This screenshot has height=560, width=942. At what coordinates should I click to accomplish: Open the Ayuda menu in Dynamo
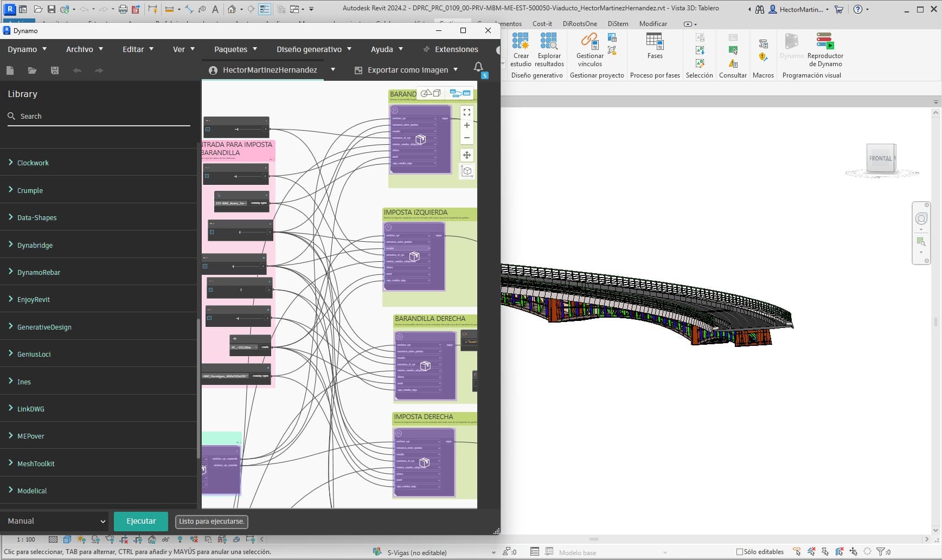tap(387, 49)
